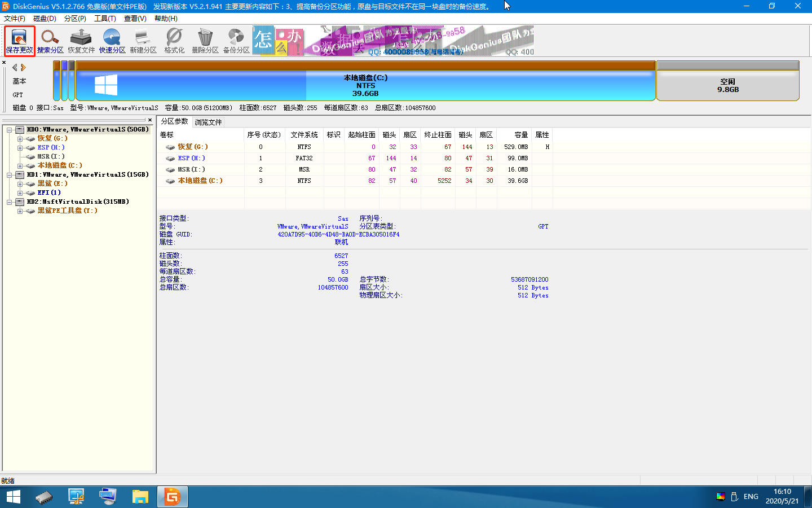Go to previous disk with left arrow

15,67
